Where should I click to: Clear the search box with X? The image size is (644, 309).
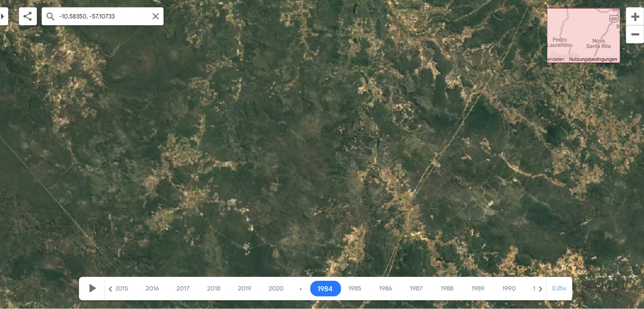[x=155, y=16]
